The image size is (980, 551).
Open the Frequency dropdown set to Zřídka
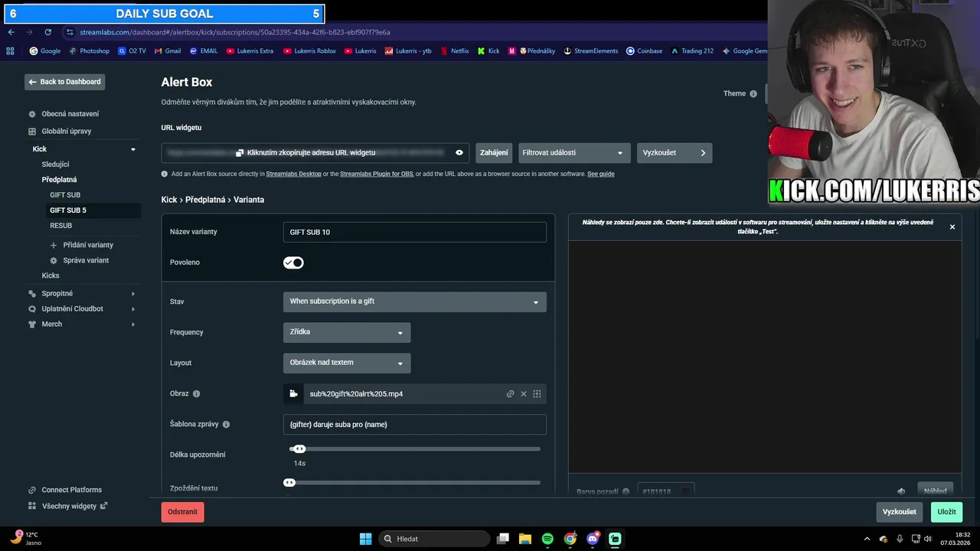[347, 332]
